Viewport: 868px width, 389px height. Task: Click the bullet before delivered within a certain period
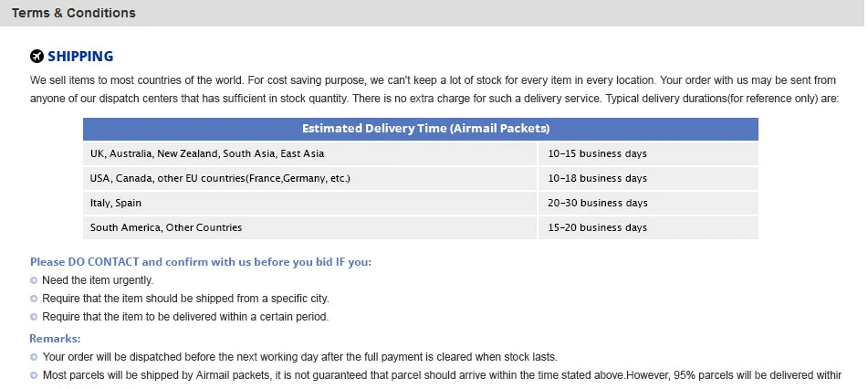click(34, 317)
